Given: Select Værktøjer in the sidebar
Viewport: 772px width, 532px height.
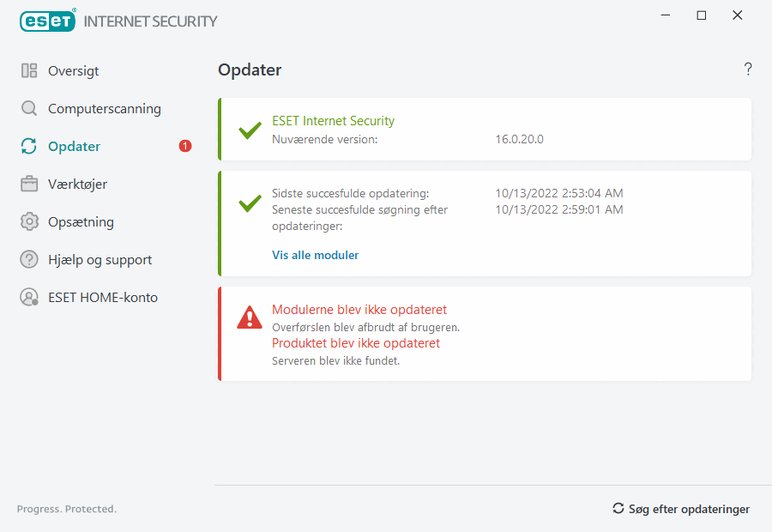Looking at the screenshot, I should [77, 184].
